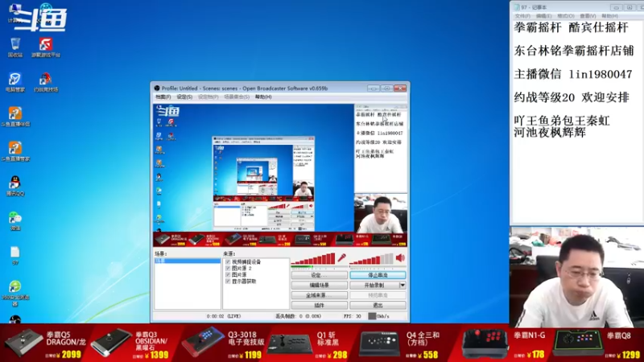Open the 帮助(H) menu in OBS
This screenshot has width=644, height=362.
click(263, 97)
